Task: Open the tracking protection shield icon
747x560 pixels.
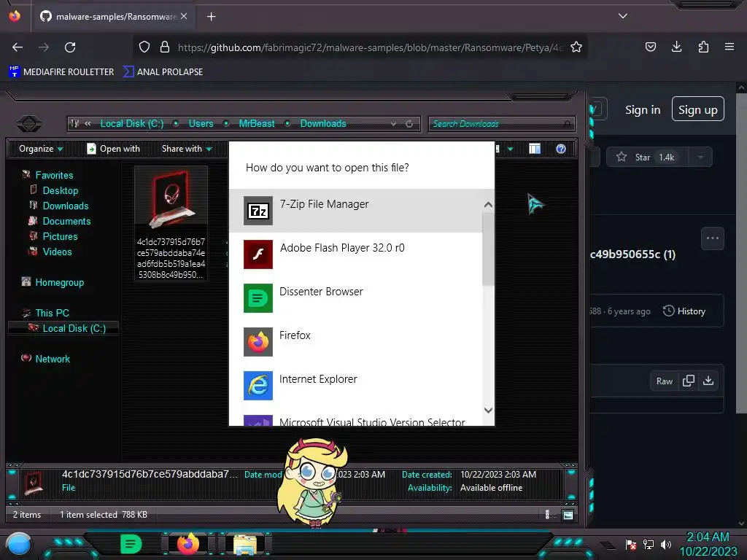Action: coord(144,47)
